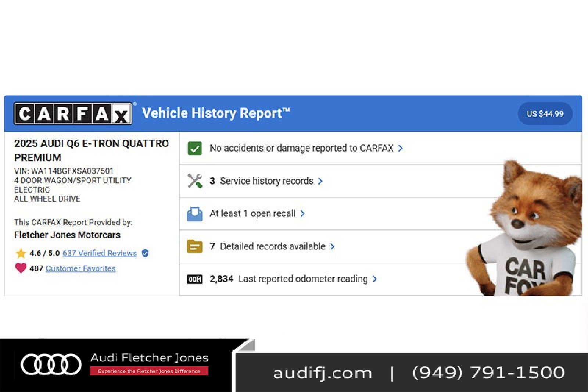Click the Audi four rings logo

[51, 364]
